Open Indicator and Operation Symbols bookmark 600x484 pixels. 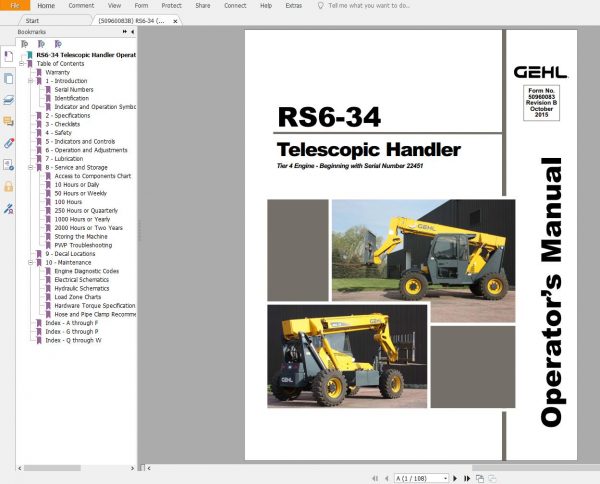(95, 107)
